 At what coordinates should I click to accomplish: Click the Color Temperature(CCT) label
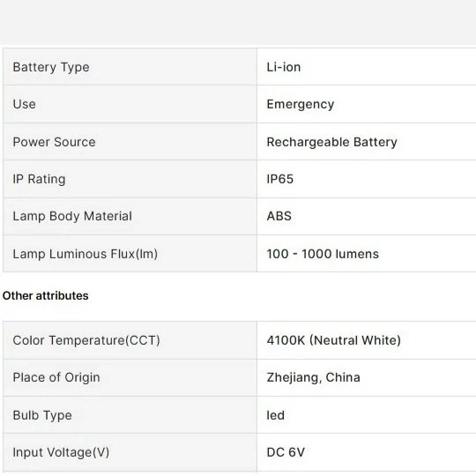tap(86, 340)
